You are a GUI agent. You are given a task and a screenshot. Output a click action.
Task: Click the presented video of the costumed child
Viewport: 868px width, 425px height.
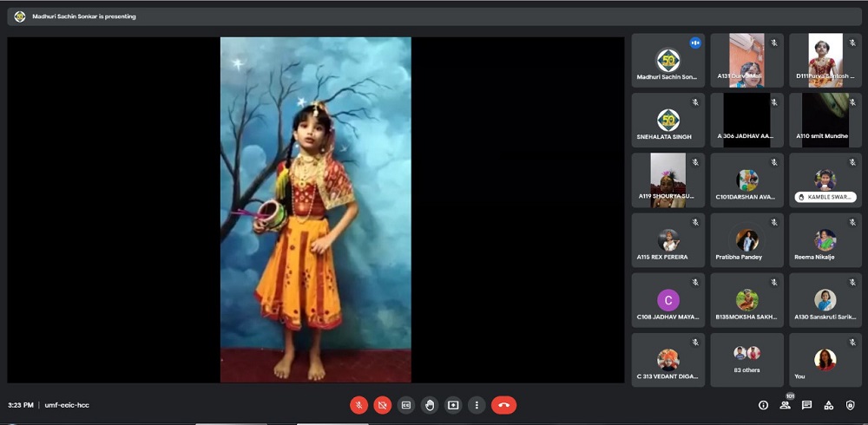pos(315,209)
